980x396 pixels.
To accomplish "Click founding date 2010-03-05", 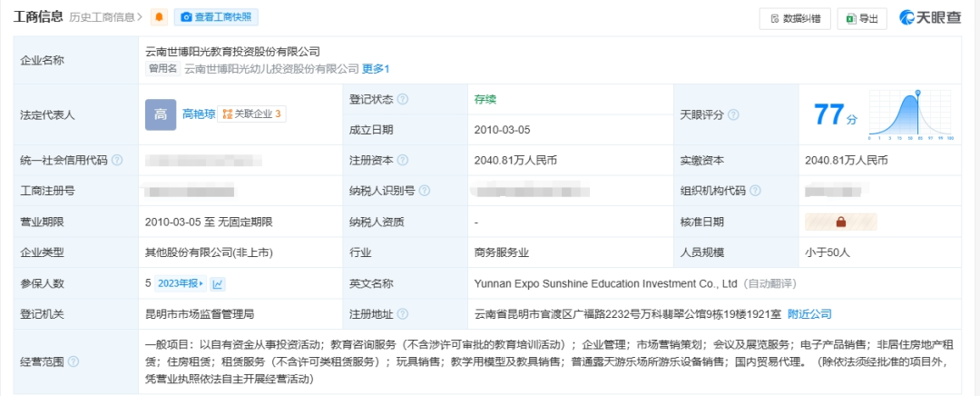I will 503,130.
